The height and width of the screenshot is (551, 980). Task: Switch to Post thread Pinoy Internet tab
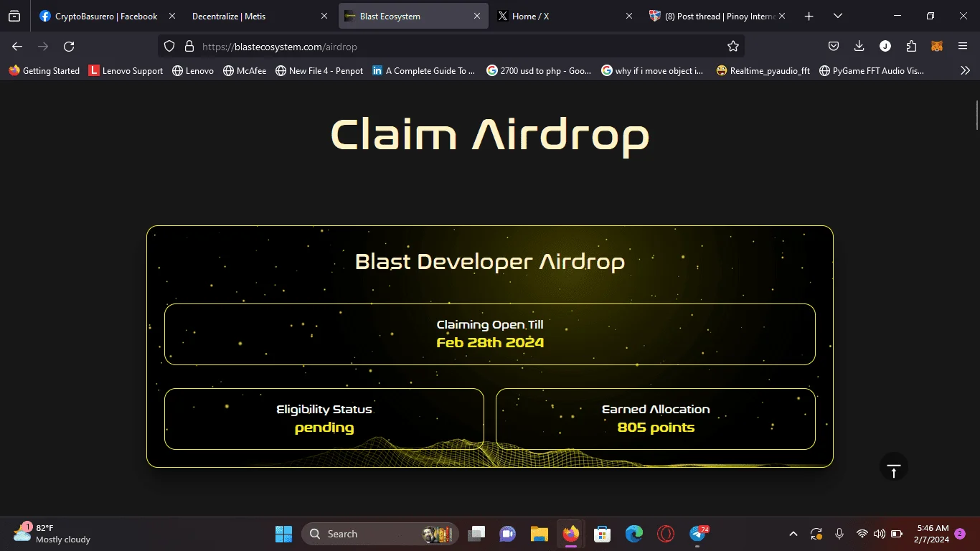[x=717, y=16]
